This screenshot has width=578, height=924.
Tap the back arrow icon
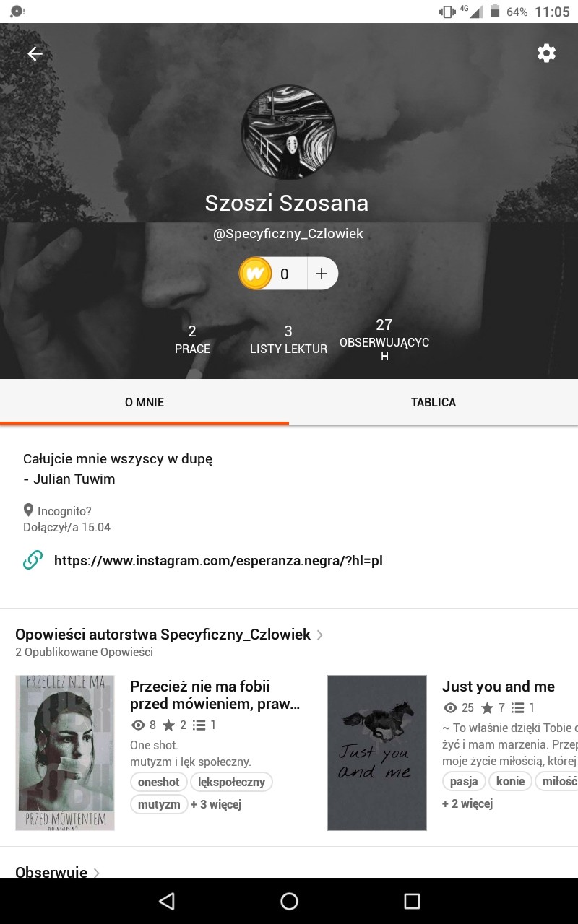tap(35, 53)
